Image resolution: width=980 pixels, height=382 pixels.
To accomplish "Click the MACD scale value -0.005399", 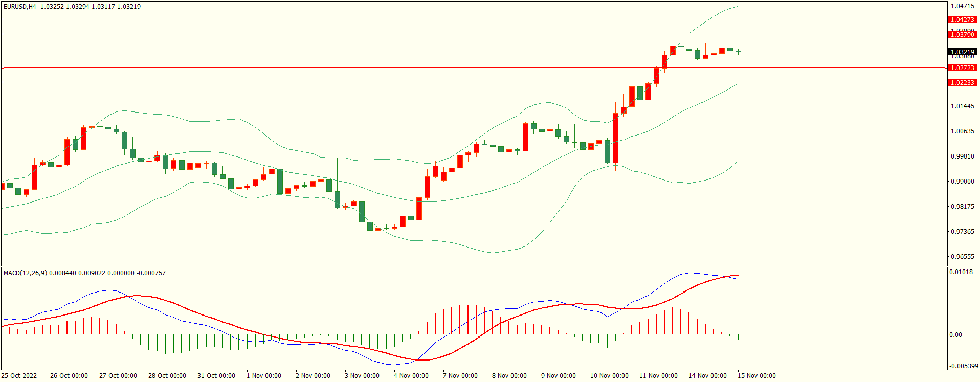I will pyautogui.click(x=964, y=366).
